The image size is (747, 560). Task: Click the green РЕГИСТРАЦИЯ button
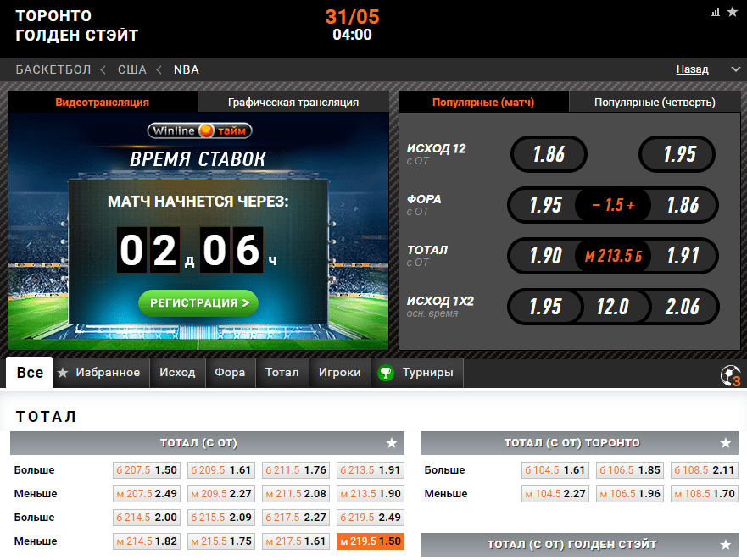198,302
